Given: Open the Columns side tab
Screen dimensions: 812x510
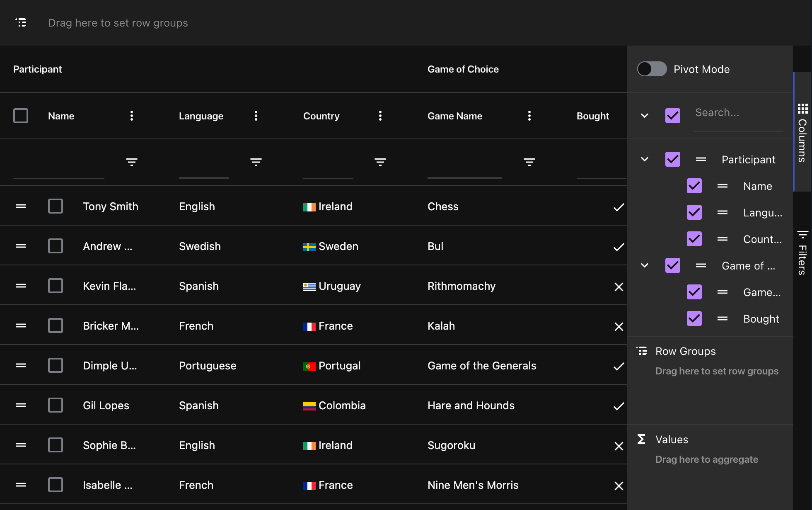Looking at the screenshot, I should click(802, 133).
